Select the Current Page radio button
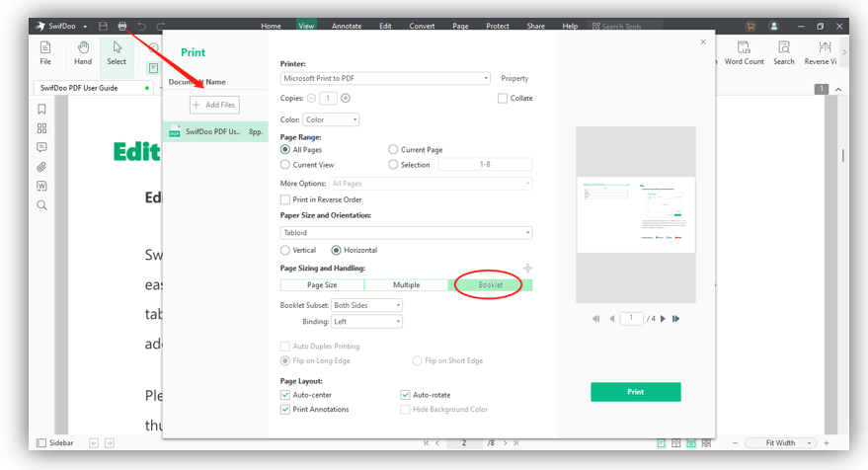 coord(393,149)
